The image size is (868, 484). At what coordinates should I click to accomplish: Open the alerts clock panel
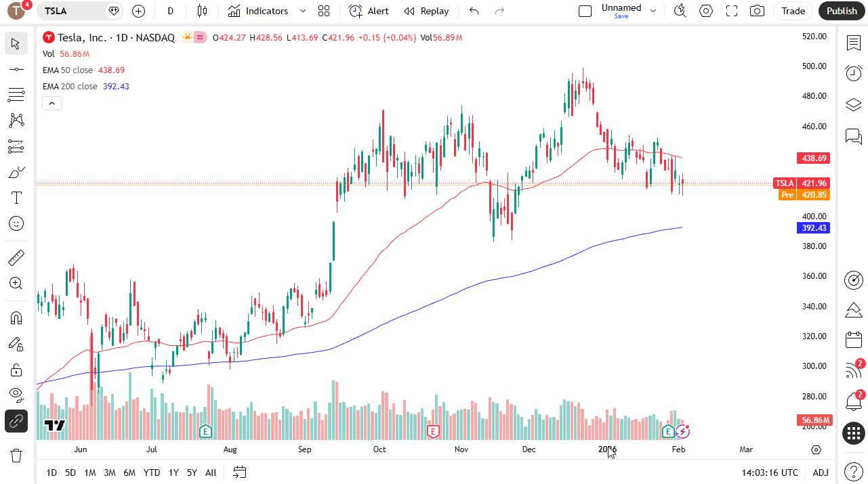tap(854, 73)
